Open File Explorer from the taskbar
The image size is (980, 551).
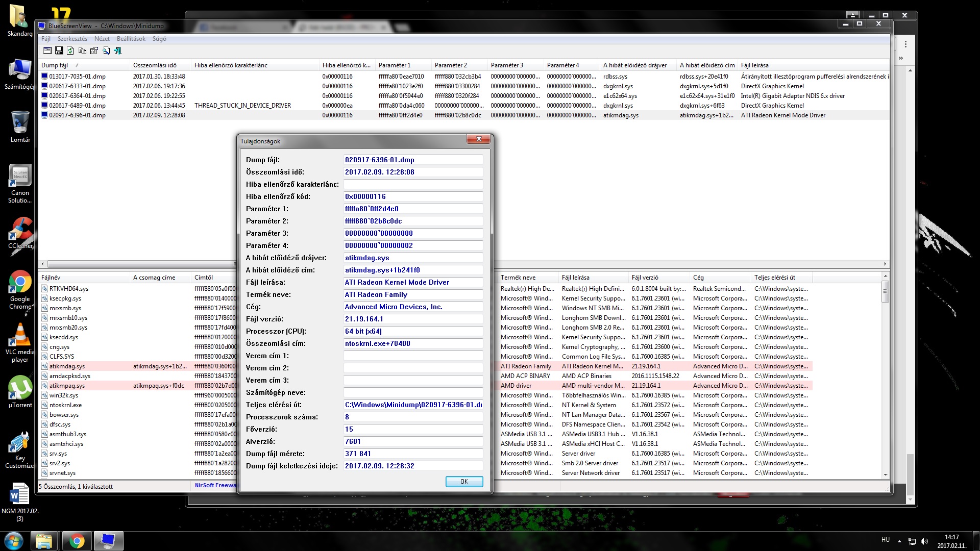(44, 541)
